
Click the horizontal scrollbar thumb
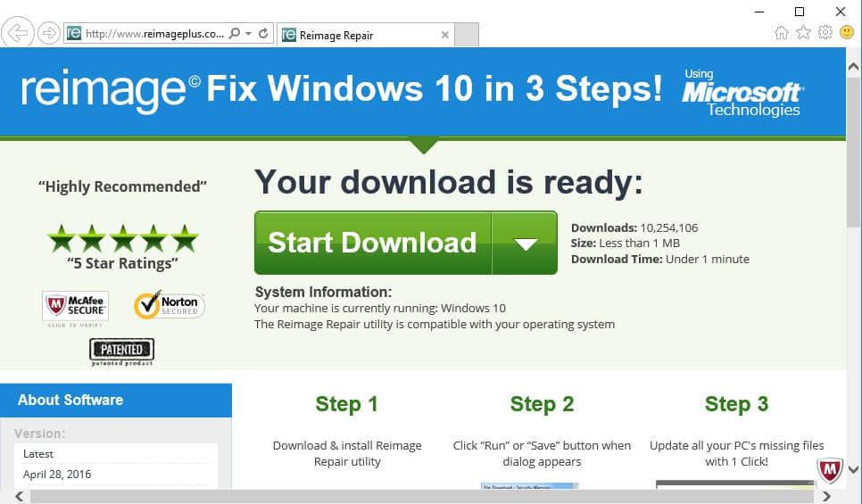coord(422,496)
